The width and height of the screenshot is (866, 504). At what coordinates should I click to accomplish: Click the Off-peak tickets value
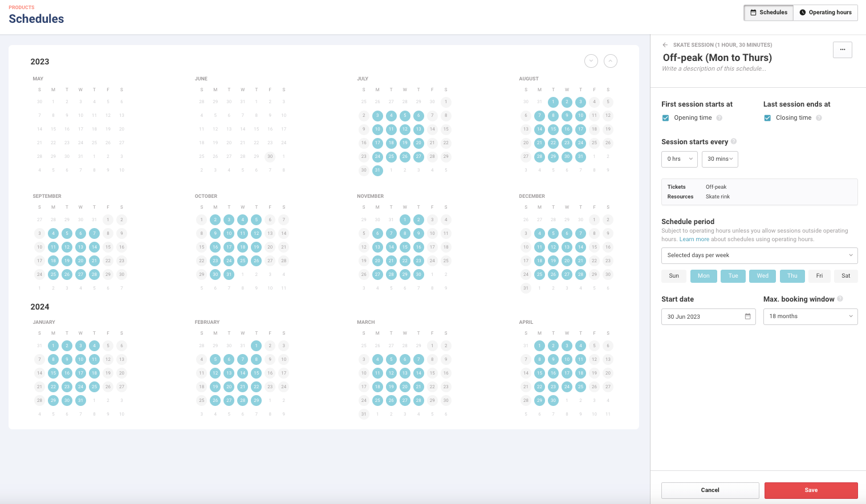[x=716, y=187]
